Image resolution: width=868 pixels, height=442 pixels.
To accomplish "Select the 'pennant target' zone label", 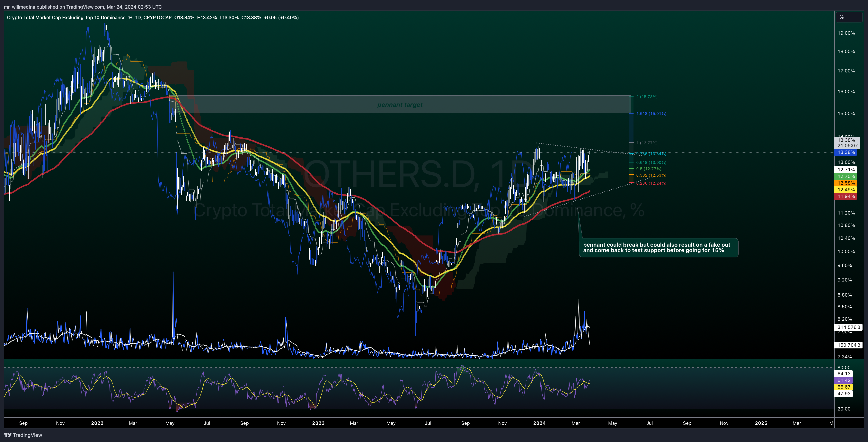I will [x=400, y=105].
